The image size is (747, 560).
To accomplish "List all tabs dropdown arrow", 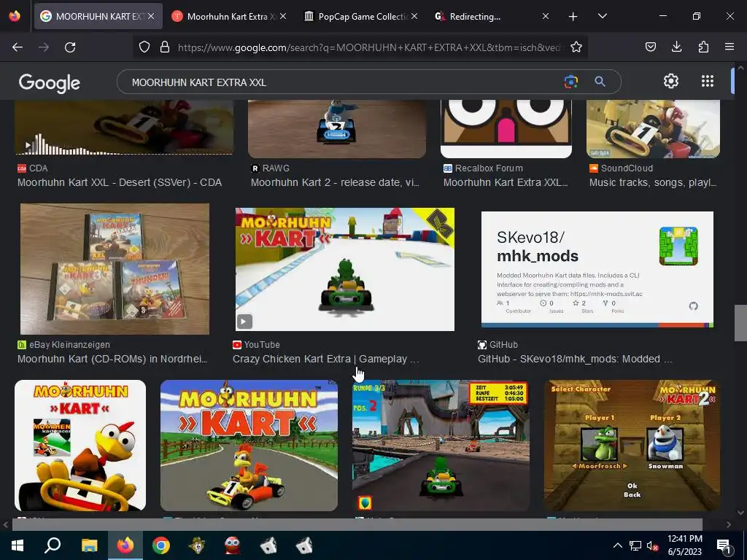I will click(x=603, y=16).
